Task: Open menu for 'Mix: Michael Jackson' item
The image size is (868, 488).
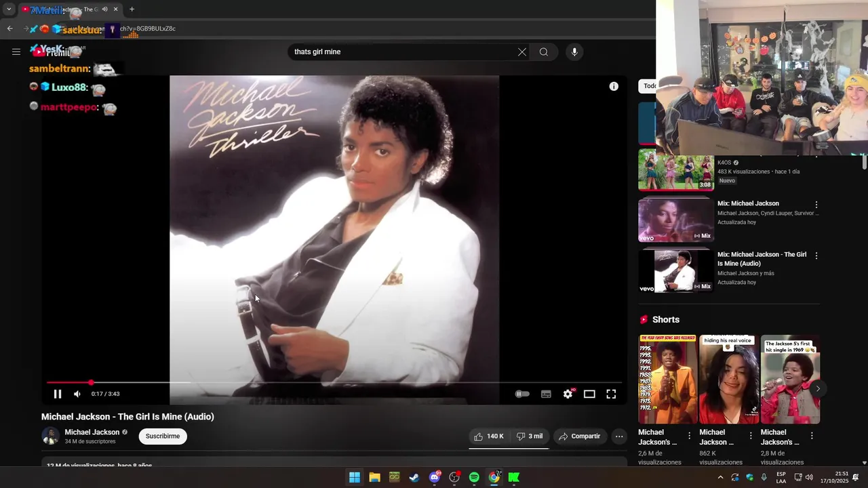Action: [816, 205]
